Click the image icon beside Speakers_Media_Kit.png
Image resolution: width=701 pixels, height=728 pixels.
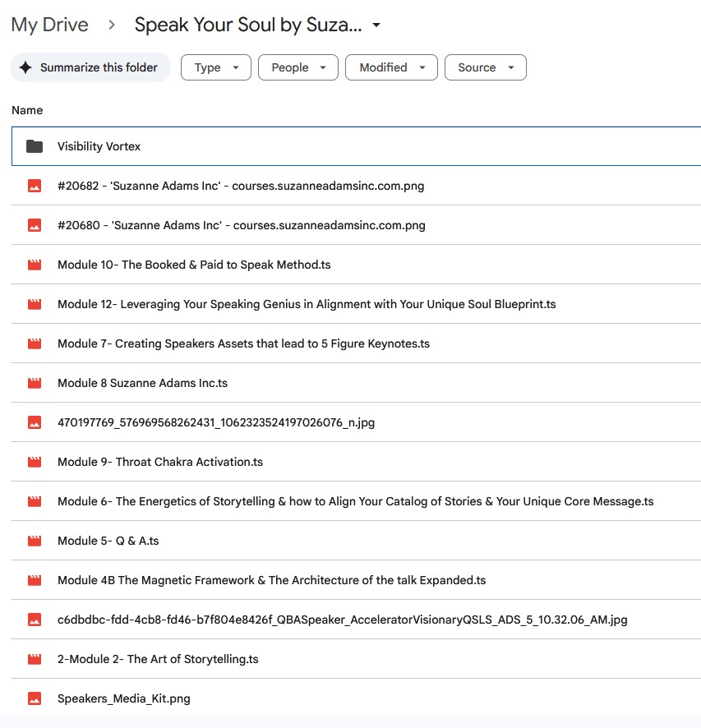coord(35,698)
